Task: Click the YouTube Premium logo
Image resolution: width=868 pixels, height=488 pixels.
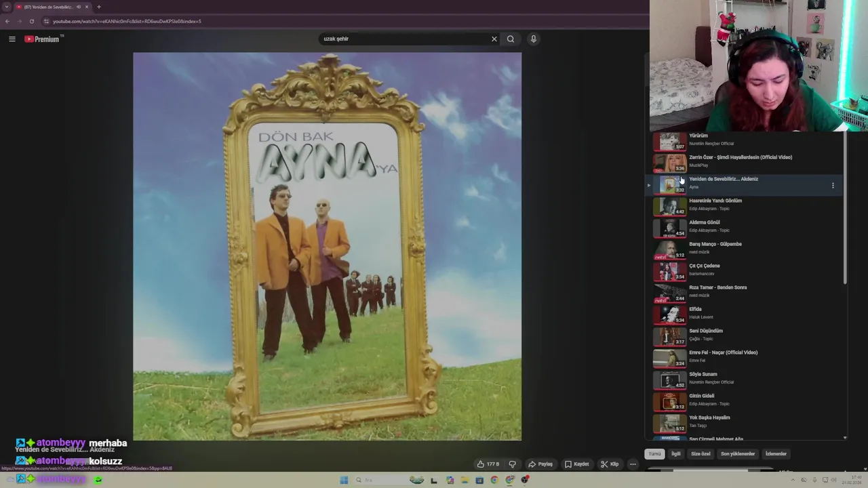Action: click(42, 39)
